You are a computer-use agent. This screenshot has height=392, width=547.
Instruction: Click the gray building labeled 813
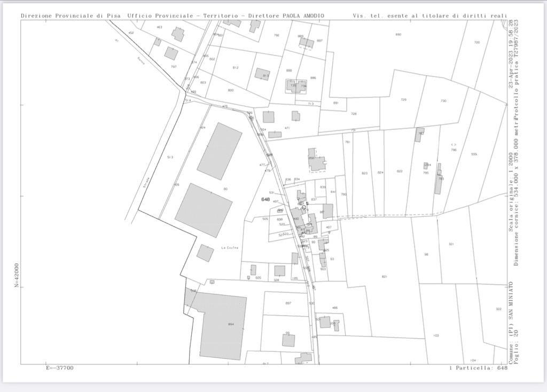[x=262, y=74]
